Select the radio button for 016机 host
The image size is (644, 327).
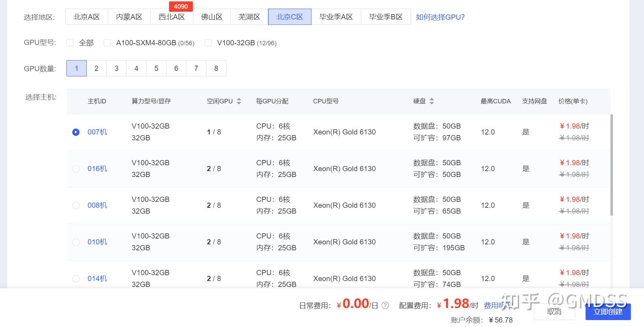click(x=76, y=169)
